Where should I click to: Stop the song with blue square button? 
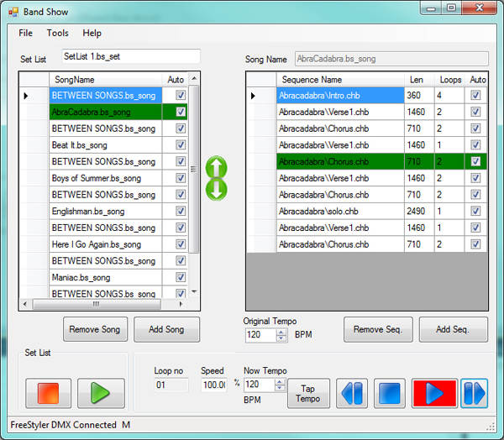(389, 393)
